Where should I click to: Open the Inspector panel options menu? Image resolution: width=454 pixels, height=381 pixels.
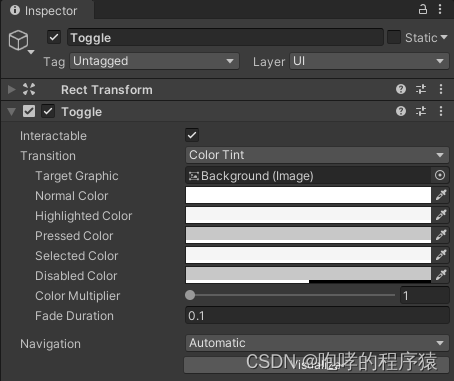[440, 9]
